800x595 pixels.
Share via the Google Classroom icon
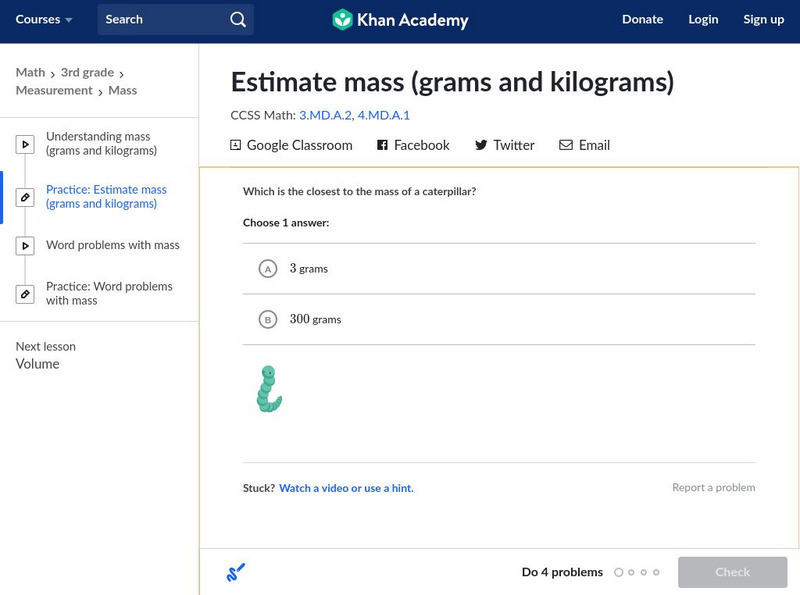[236, 145]
